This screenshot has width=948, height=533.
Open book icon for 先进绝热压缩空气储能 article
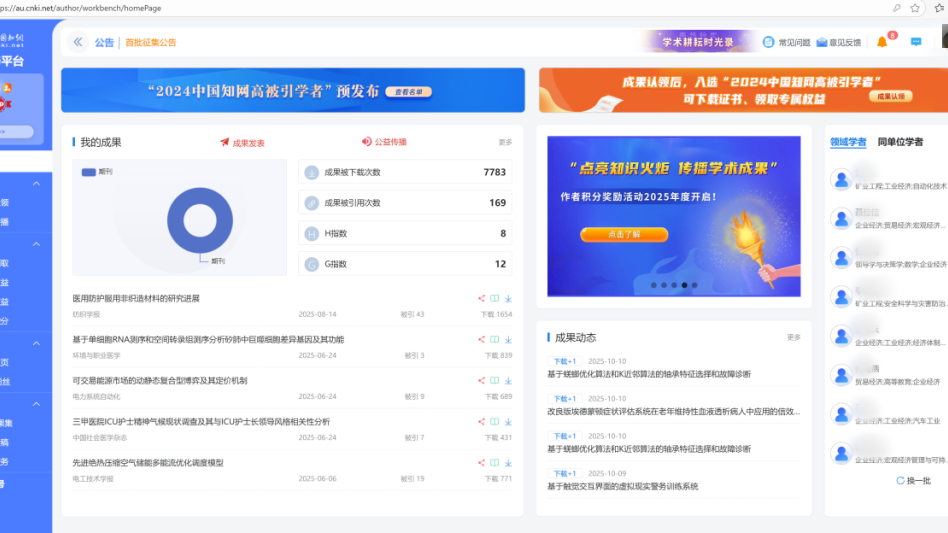pos(495,462)
